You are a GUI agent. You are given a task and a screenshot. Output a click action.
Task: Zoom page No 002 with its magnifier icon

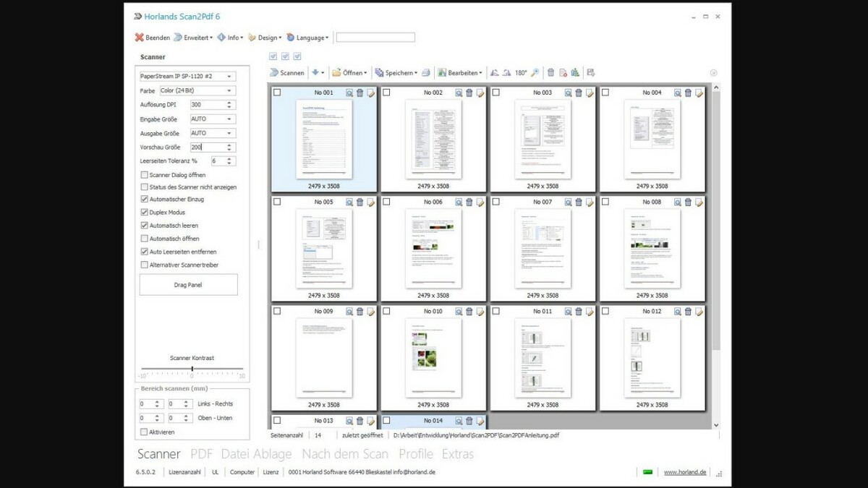pyautogui.click(x=459, y=93)
